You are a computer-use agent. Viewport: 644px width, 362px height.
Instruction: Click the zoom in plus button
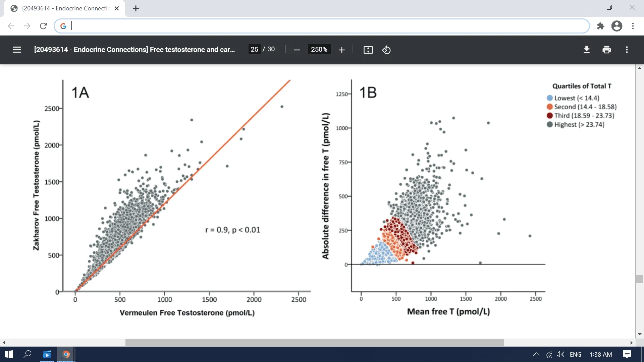pyautogui.click(x=341, y=50)
